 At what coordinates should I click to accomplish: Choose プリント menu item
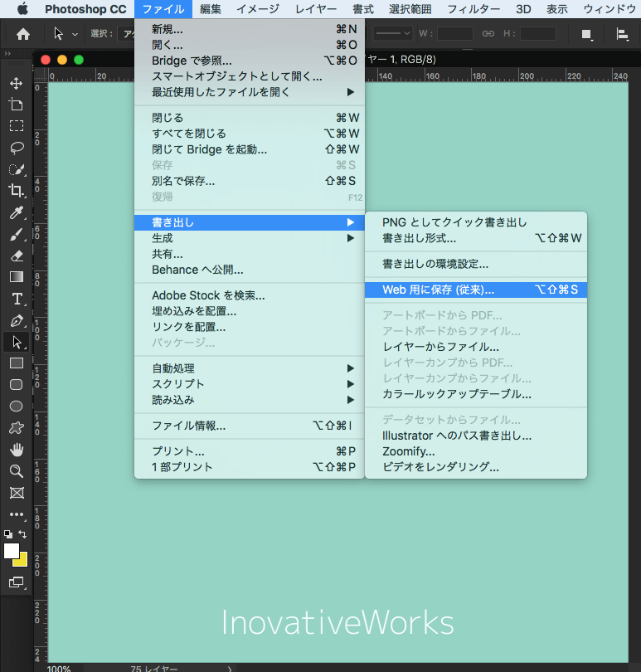pyautogui.click(x=250, y=451)
